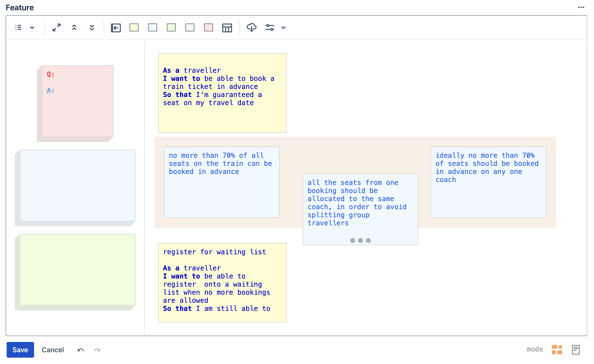Select the 'all the seats from one booking' card
Image resolution: width=594 pixels, height=364 pixels.
360,209
